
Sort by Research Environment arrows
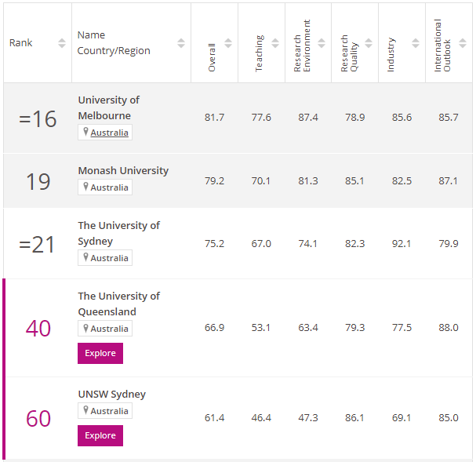322,43
